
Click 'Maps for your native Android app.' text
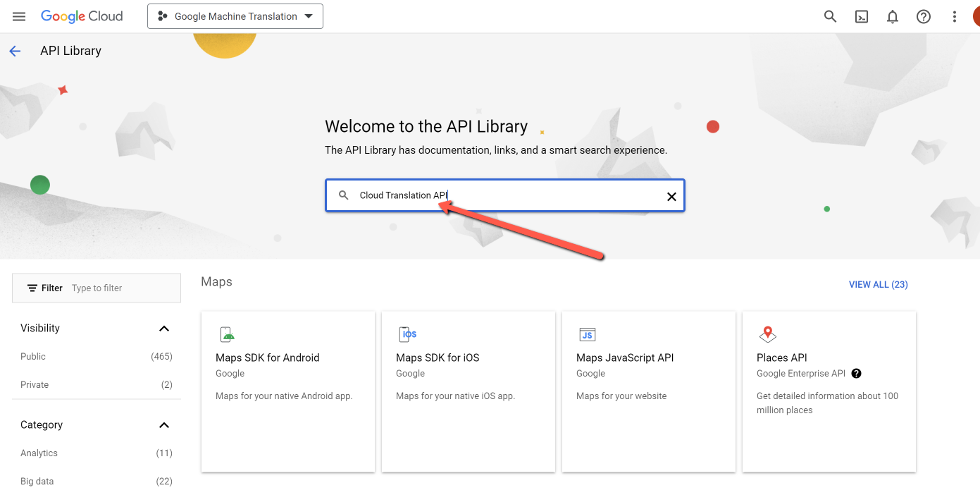pyautogui.click(x=284, y=396)
